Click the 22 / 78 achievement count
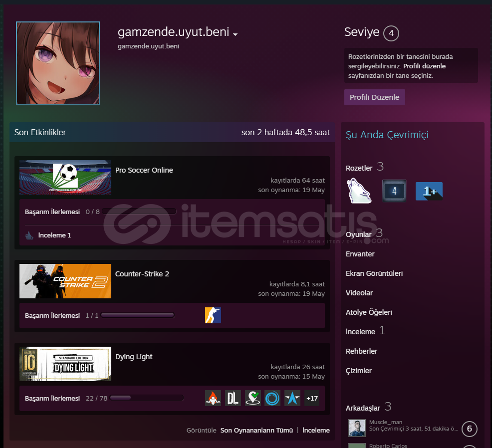The width and height of the screenshot is (492, 448). click(96, 398)
